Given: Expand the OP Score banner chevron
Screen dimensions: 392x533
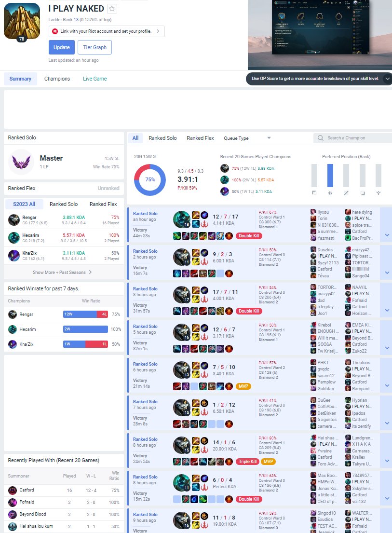Looking at the screenshot, I should click(387, 79).
